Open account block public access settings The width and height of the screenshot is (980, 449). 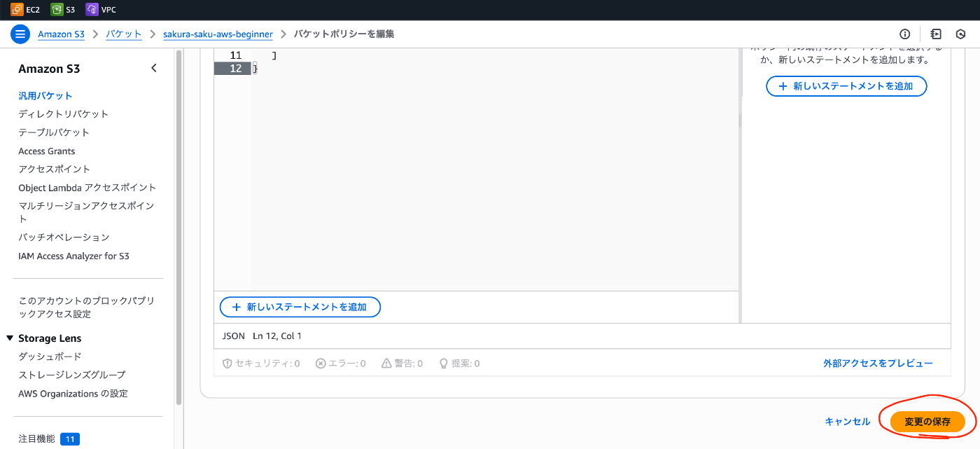point(86,307)
